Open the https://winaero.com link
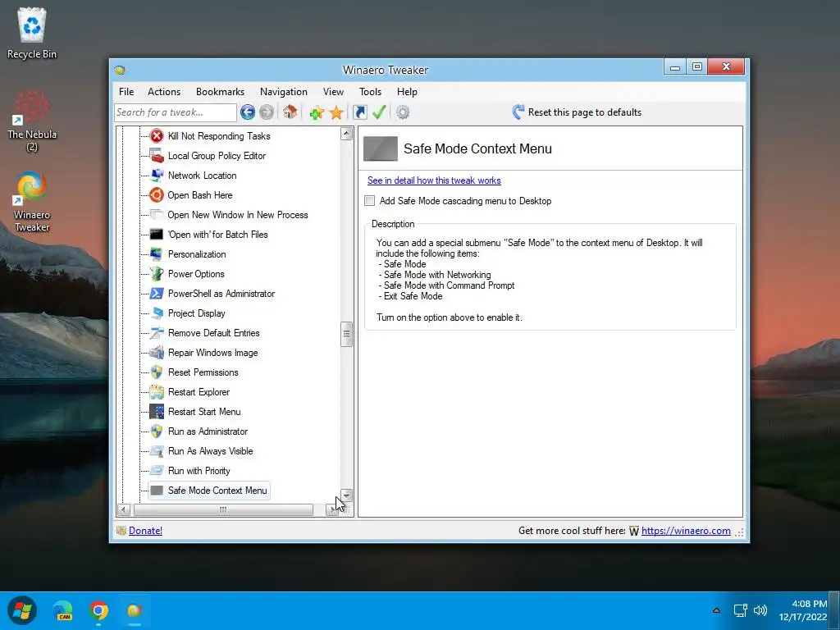Viewport: 840px width, 630px height. [x=686, y=531]
